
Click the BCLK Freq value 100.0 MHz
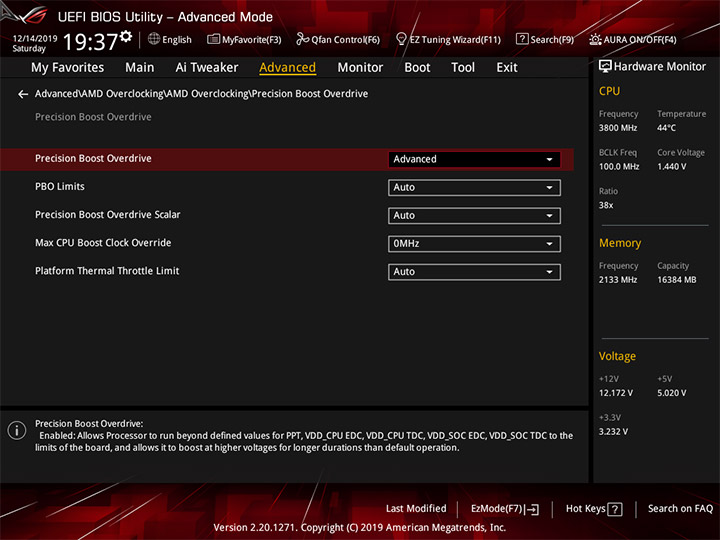pyautogui.click(x=619, y=167)
